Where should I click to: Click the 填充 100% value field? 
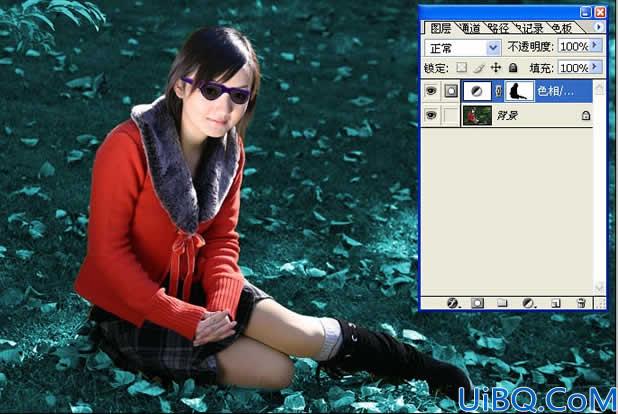click(575, 68)
